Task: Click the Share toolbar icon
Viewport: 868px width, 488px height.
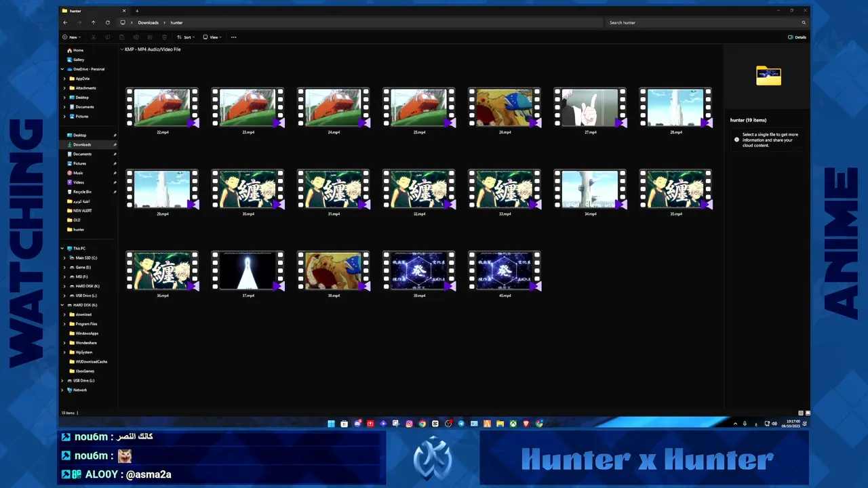Action: pyautogui.click(x=150, y=37)
